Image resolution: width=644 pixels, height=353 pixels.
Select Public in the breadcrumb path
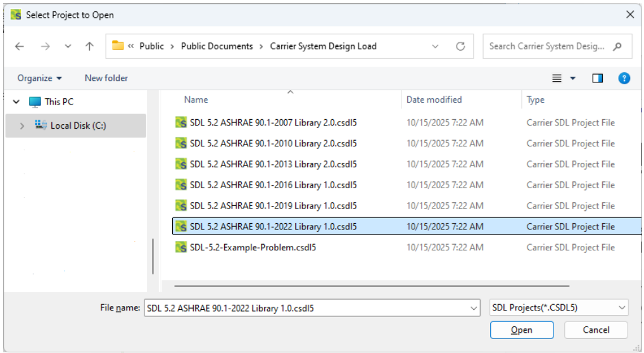pyautogui.click(x=151, y=46)
